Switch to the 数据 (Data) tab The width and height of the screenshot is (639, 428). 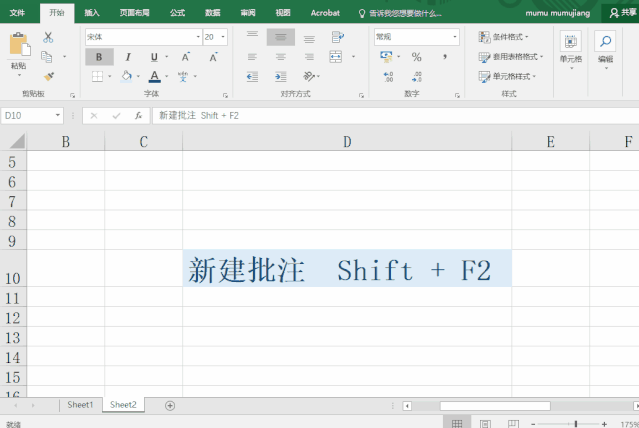(212, 13)
